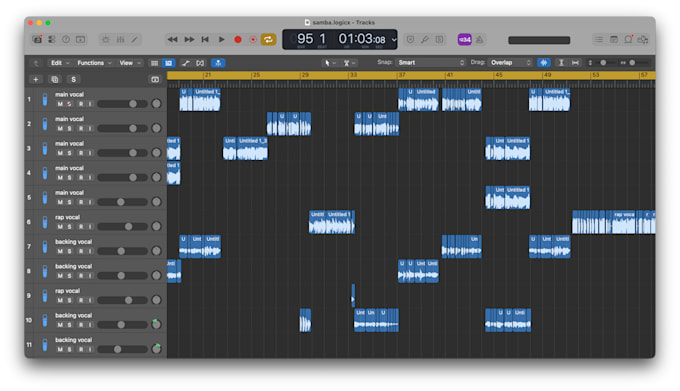Start playback with the Play button
Viewport: 680px width, 391px height.
(x=221, y=39)
